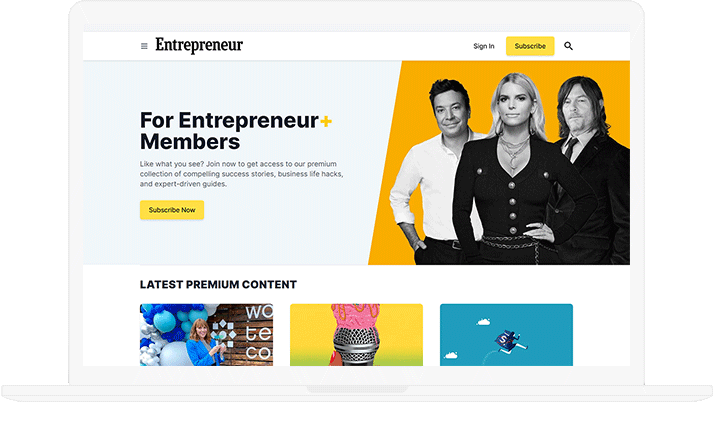Open the pink microphone article thumbnail
This screenshot has width=715, height=430.
pos(357,335)
